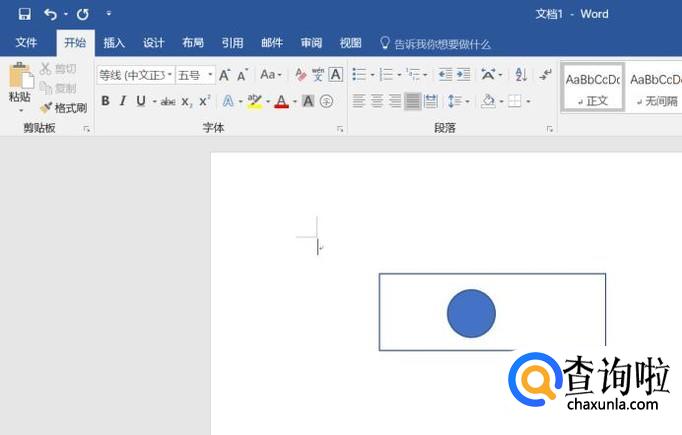
Task: Open the underline style dropdown arrow
Action: click(154, 102)
